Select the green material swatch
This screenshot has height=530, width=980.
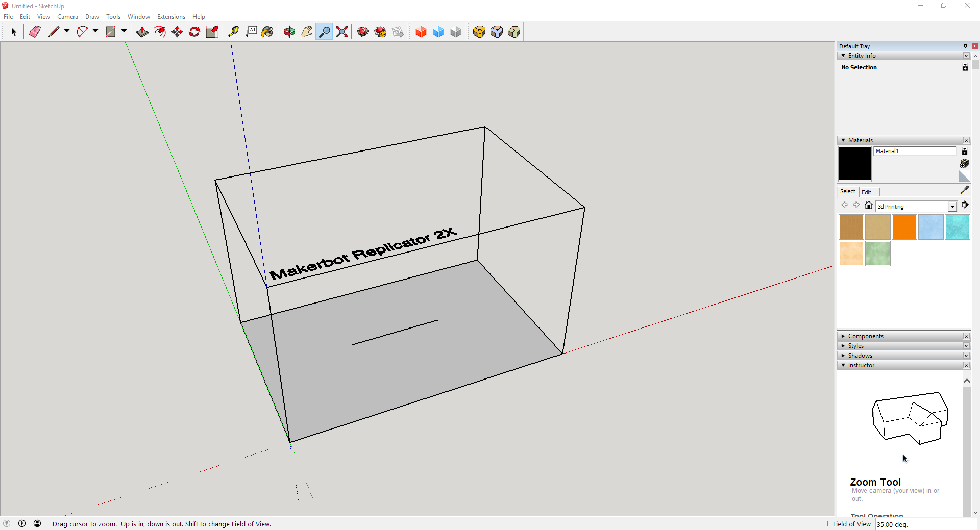click(x=878, y=254)
